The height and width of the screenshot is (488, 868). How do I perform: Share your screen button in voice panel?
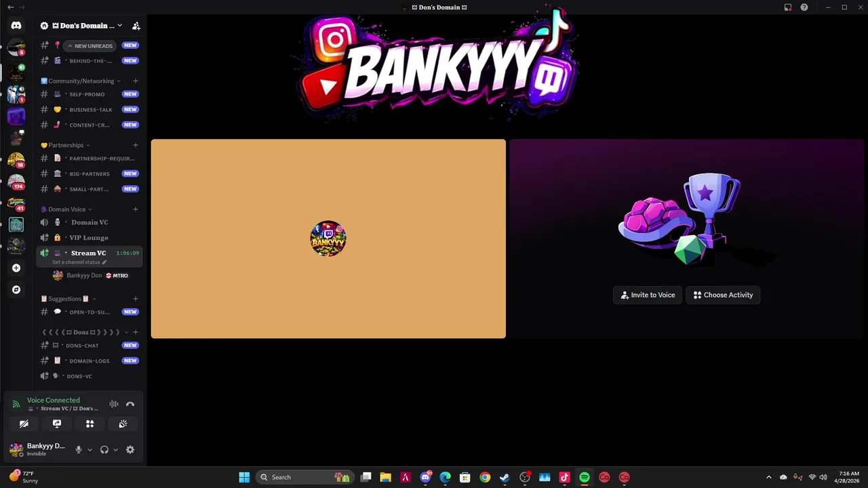click(57, 424)
